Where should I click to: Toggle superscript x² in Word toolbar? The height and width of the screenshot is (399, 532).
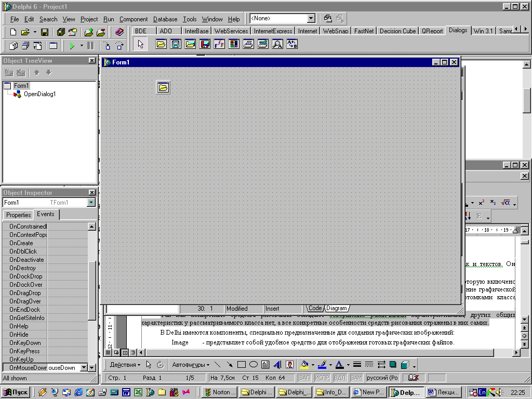[x=482, y=203]
